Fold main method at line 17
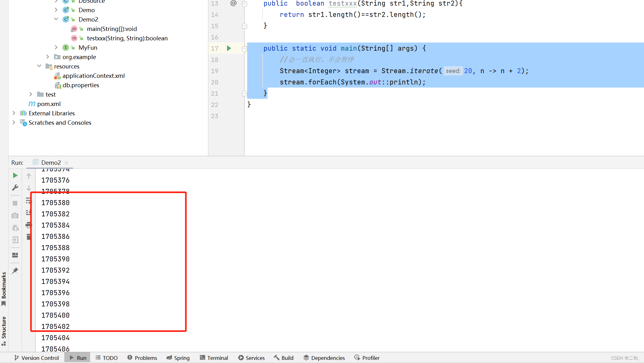 pos(245,48)
